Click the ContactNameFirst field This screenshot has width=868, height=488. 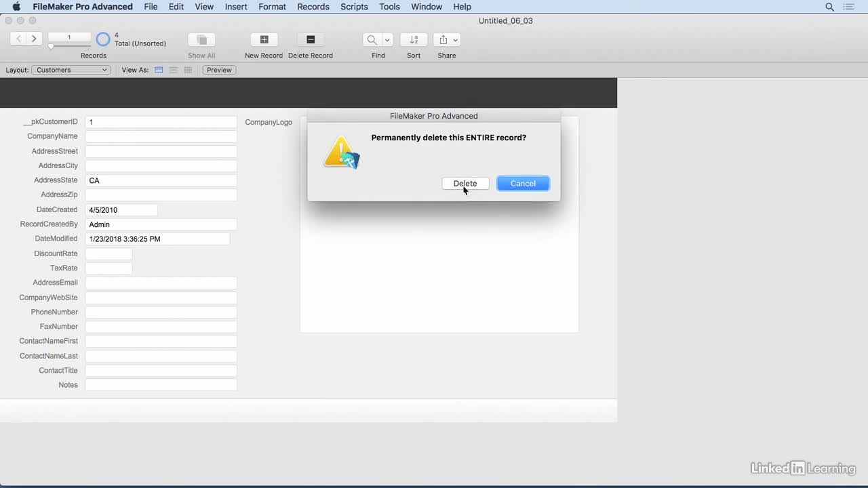click(161, 341)
